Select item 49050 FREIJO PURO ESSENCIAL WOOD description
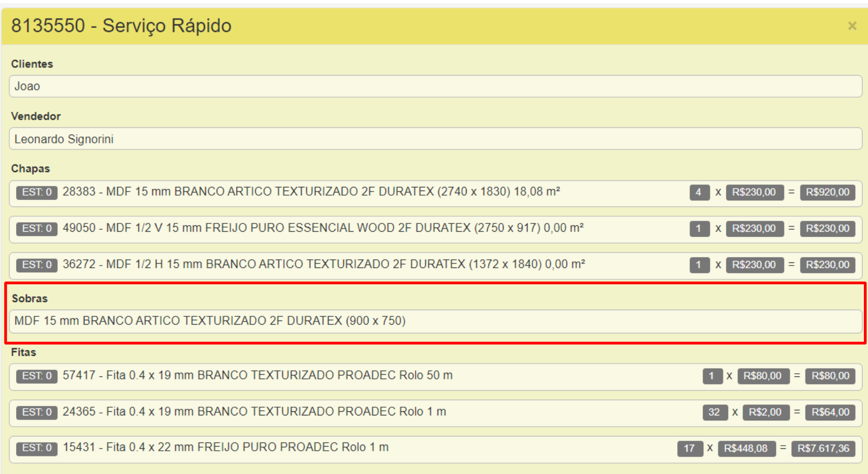This screenshot has width=868, height=474. tap(323, 228)
